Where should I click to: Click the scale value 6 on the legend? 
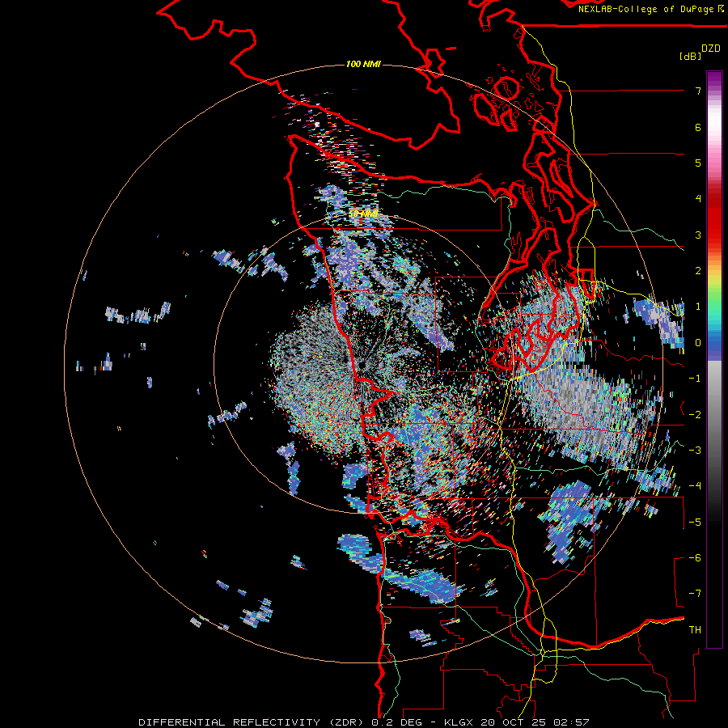(x=698, y=127)
